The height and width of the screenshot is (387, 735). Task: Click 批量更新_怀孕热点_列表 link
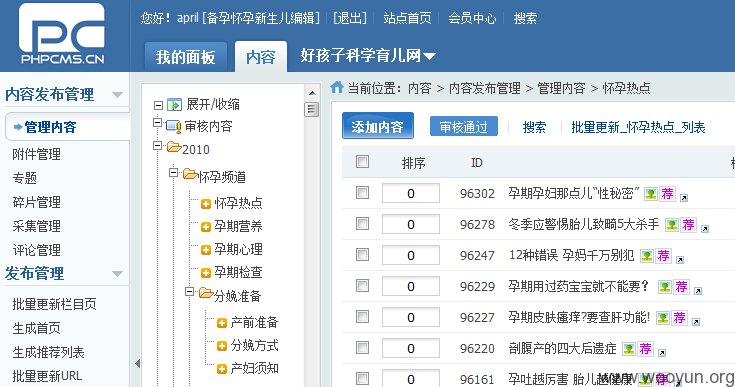pyautogui.click(x=638, y=127)
